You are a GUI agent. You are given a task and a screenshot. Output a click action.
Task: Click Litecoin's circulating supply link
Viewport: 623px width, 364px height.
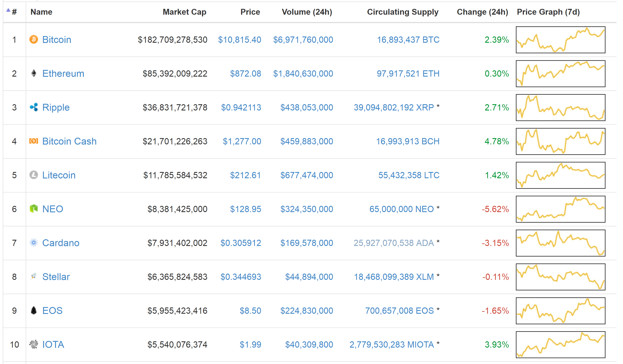[408, 175]
